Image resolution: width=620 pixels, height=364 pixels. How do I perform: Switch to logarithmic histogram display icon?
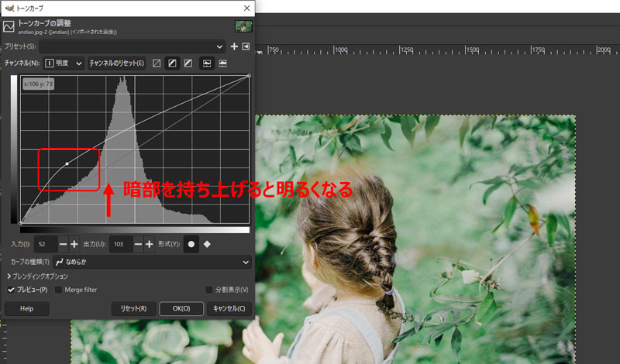tap(223, 64)
